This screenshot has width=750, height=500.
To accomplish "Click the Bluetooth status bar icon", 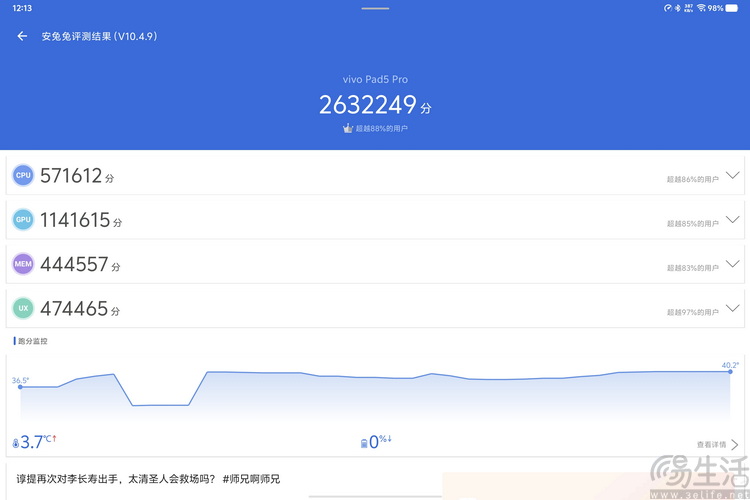I will coord(678,8).
